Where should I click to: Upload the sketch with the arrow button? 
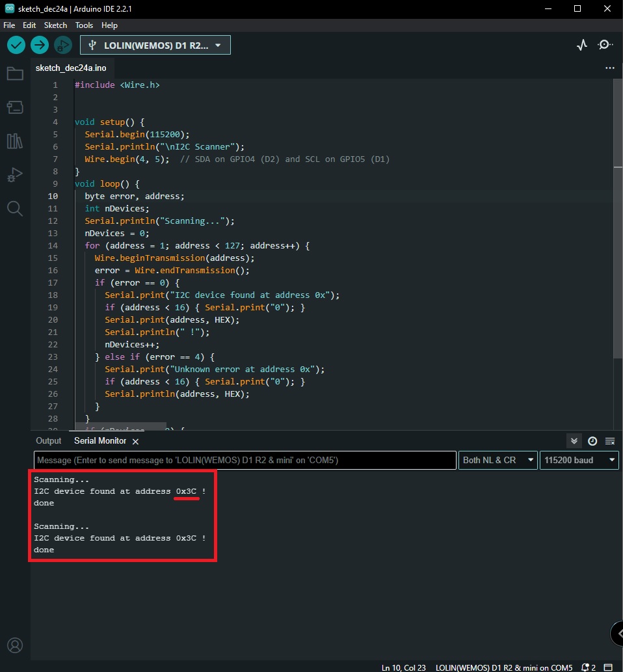pos(40,45)
